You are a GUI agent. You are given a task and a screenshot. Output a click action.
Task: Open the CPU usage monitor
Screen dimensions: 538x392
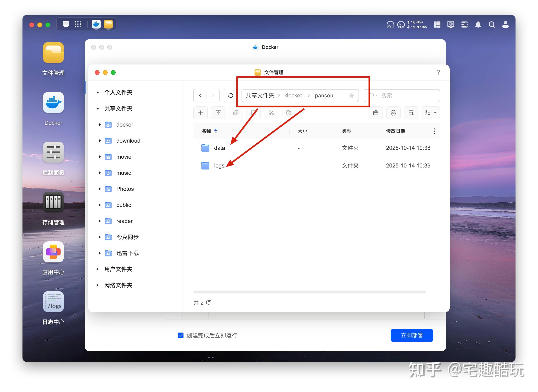click(390, 24)
